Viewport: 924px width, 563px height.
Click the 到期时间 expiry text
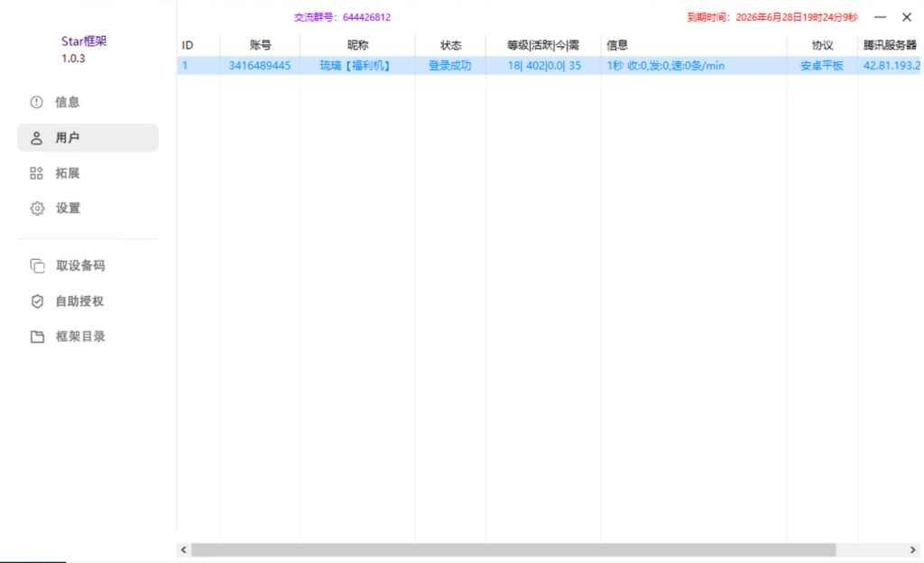pyautogui.click(x=772, y=17)
